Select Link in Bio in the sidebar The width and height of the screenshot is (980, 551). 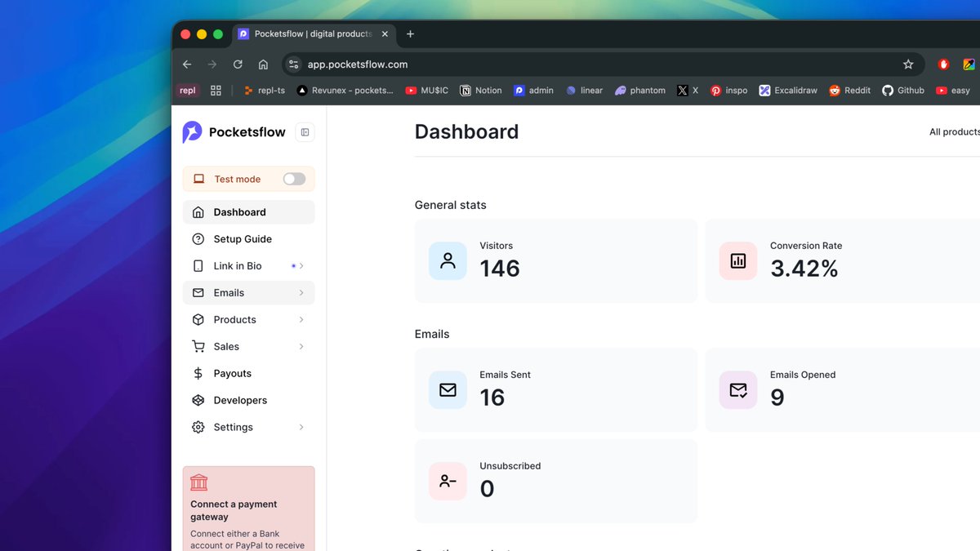coord(248,266)
